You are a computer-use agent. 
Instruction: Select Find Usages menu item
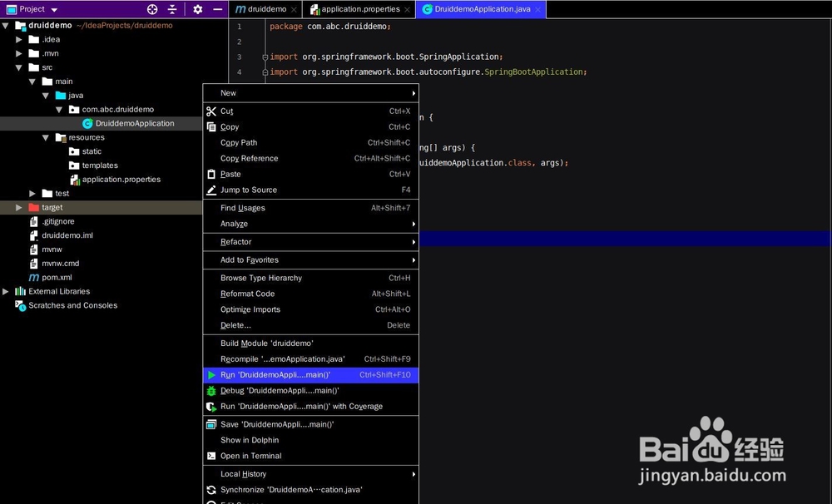pyautogui.click(x=311, y=208)
